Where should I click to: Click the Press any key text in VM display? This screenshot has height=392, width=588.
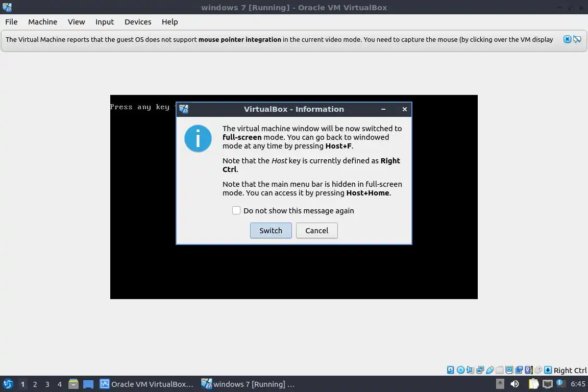coord(140,107)
